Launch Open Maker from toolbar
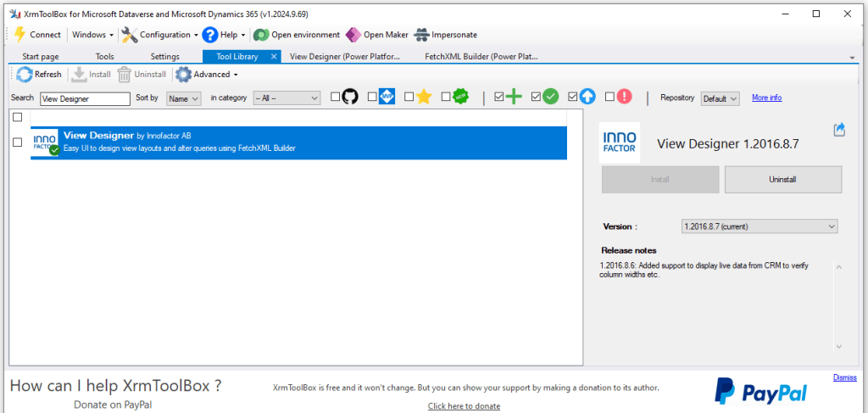 coord(353,35)
